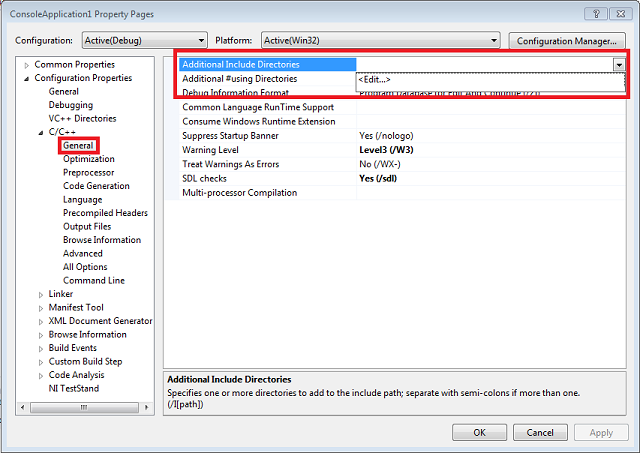Open the Output Files page

[87, 226]
